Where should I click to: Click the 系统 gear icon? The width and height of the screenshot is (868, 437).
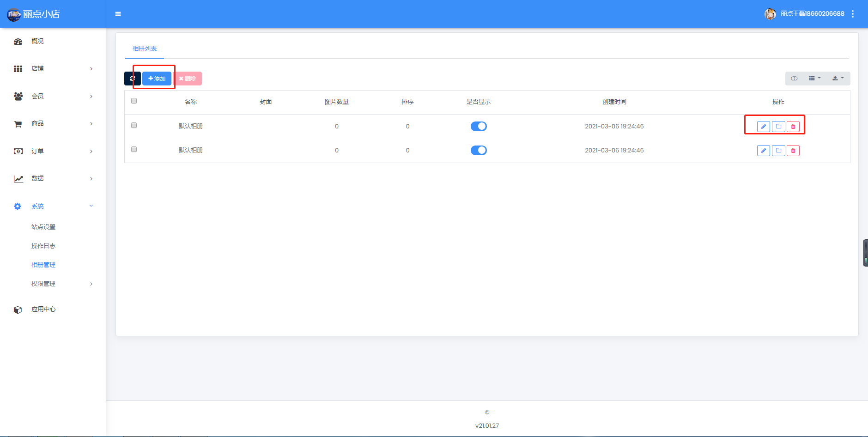[x=18, y=206]
